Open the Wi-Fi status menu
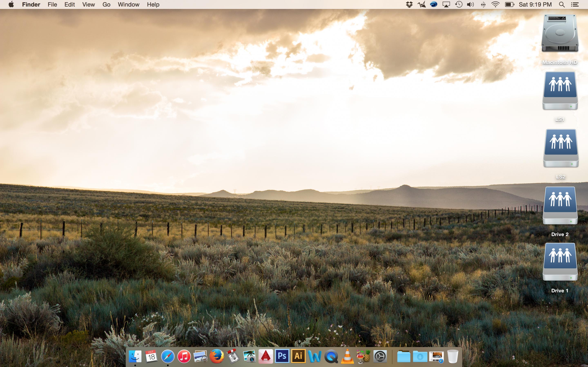The height and width of the screenshot is (367, 588). click(495, 5)
